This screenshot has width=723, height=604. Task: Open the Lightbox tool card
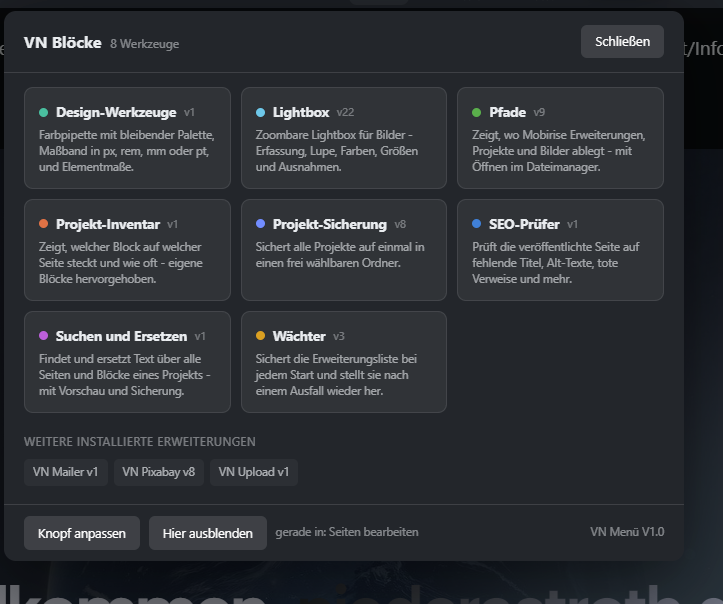344,138
